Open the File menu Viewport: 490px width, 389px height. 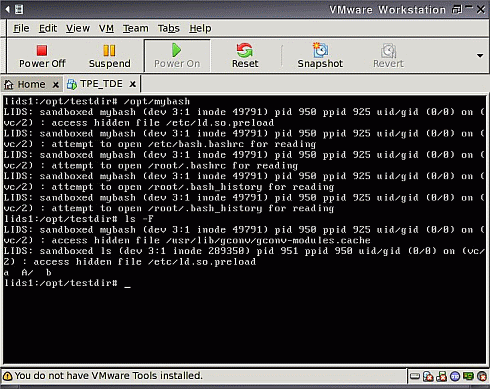[x=21, y=28]
